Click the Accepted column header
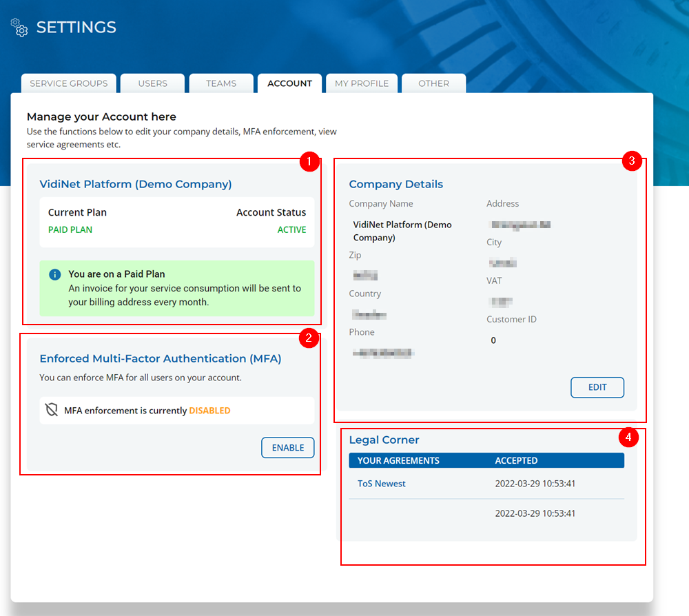 click(x=516, y=460)
